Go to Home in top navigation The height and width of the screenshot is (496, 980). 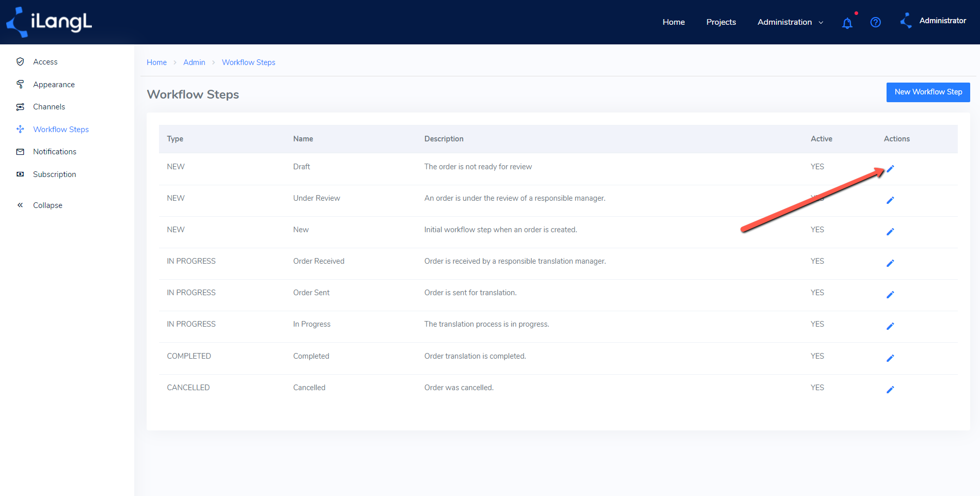click(x=674, y=22)
